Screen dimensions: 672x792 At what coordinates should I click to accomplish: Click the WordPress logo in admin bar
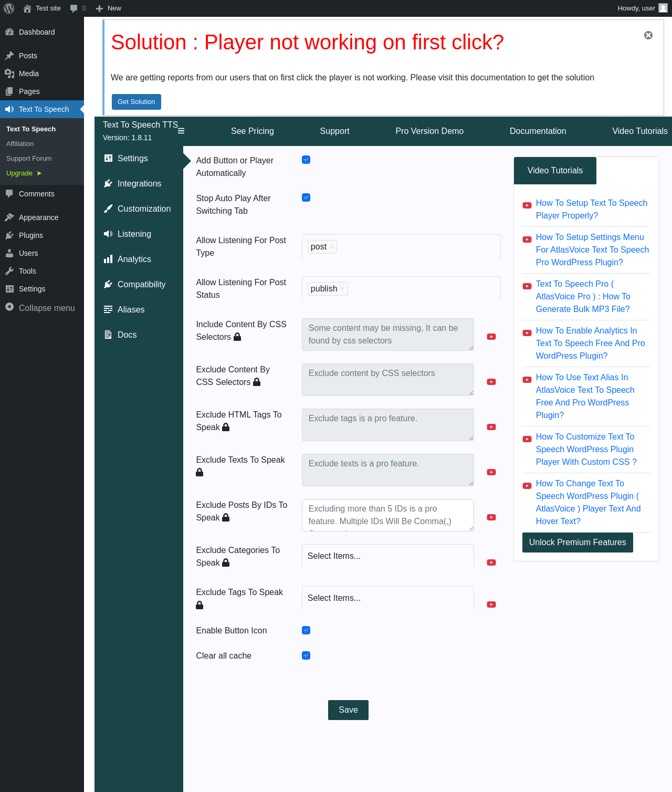pos(9,8)
